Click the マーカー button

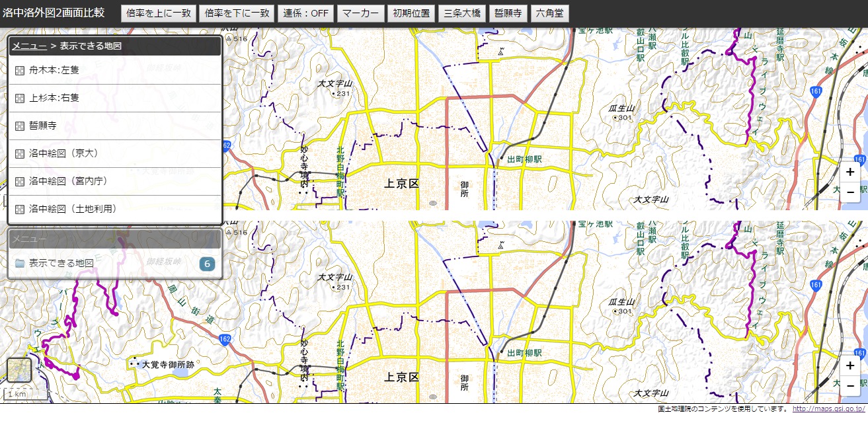[x=360, y=13]
